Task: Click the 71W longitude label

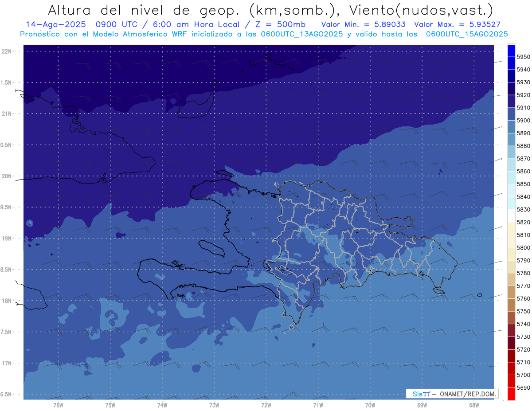Action: pos(318,405)
